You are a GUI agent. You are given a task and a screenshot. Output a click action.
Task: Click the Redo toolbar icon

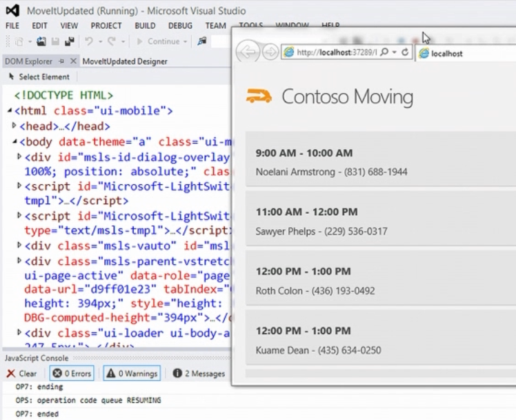tap(112, 41)
